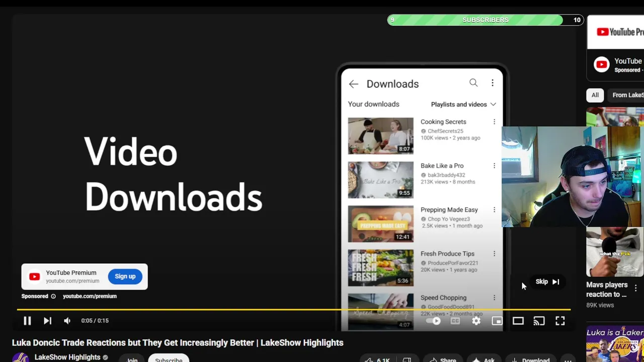Image resolution: width=644 pixels, height=362 pixels.
Task: Enable theater mode
Action: click(518, 321)
